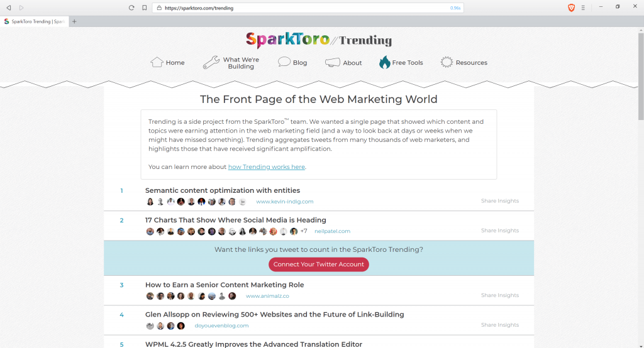Open 'How to Earn a Senior Content Marketing Role'
Viewport: 644px width, 348px height.
click(x=225, y=285)
